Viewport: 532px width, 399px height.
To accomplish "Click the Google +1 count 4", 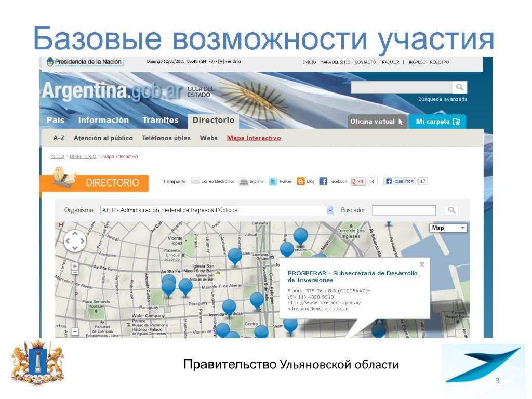I will 373,181.
